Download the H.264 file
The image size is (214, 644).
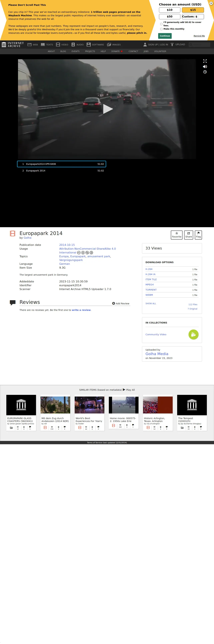[x=149, y=269]
